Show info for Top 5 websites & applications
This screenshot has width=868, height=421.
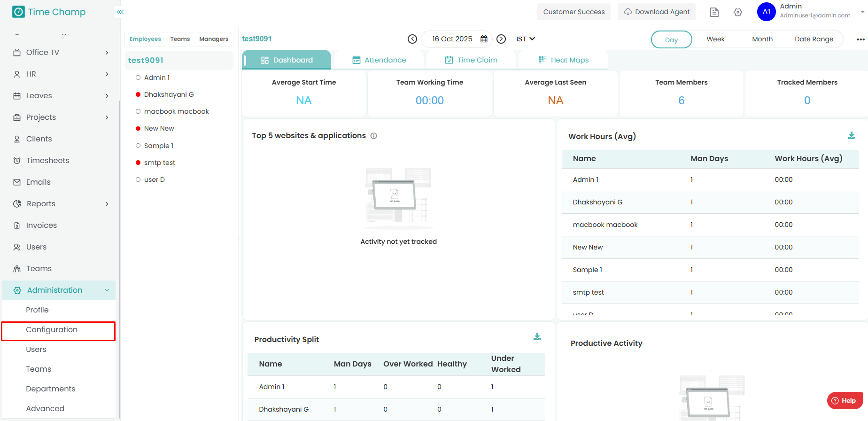pos(374,136)
